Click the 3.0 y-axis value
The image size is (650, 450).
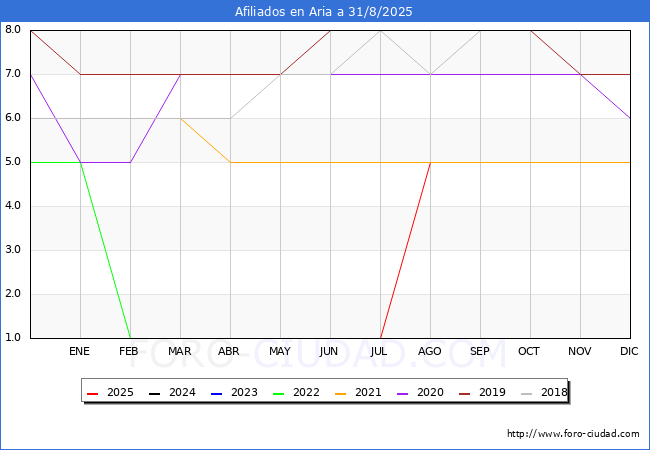[13, 249]
